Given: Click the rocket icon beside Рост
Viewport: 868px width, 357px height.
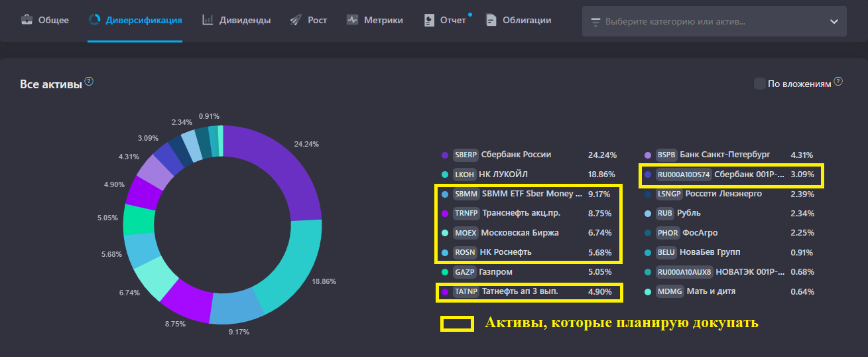Looking at the screenshot, I should point(296,21).
